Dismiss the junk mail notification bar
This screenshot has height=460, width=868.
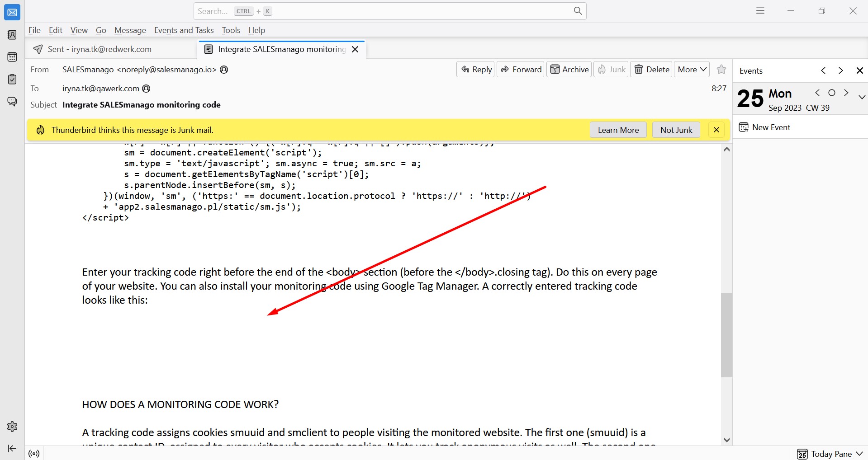716,130
